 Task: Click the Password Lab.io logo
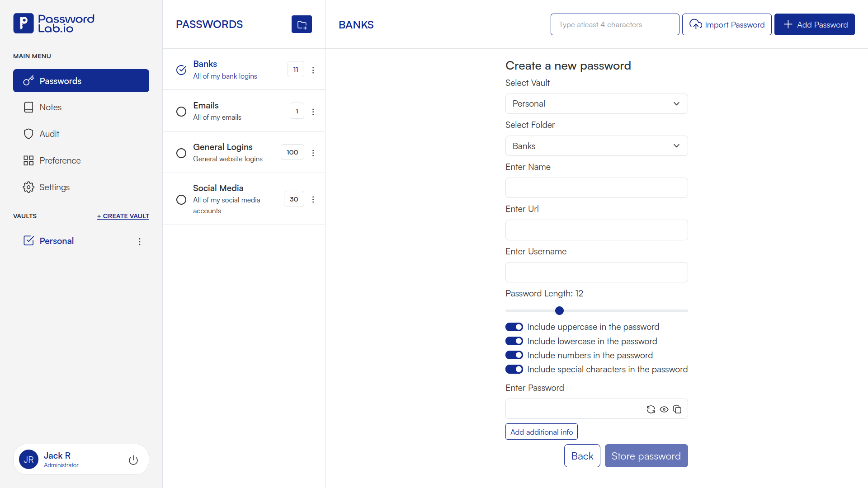(54, 23)
